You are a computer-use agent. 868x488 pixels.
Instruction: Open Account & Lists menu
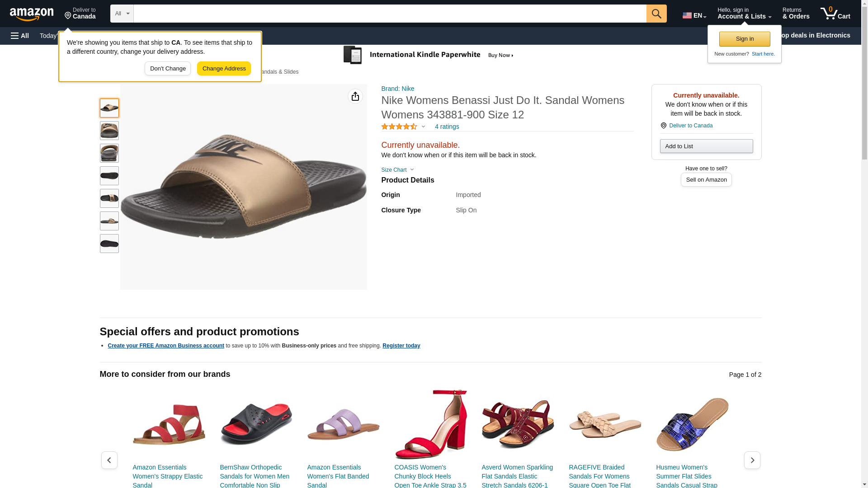744,14
